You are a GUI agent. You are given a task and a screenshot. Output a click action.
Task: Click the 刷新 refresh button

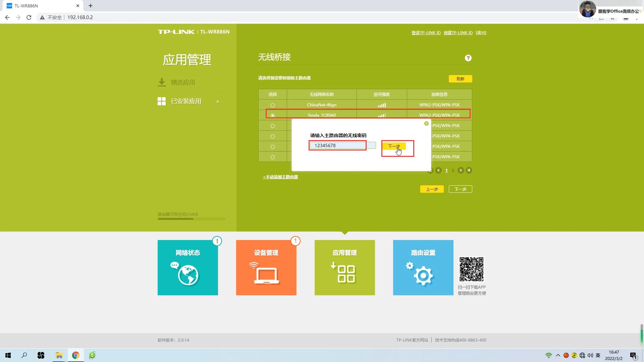(460, 79)
